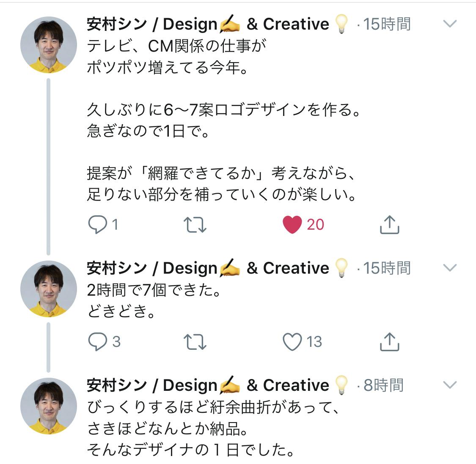
Task: Like the second tweet with 13 likes
Action: tap(292, 342)
